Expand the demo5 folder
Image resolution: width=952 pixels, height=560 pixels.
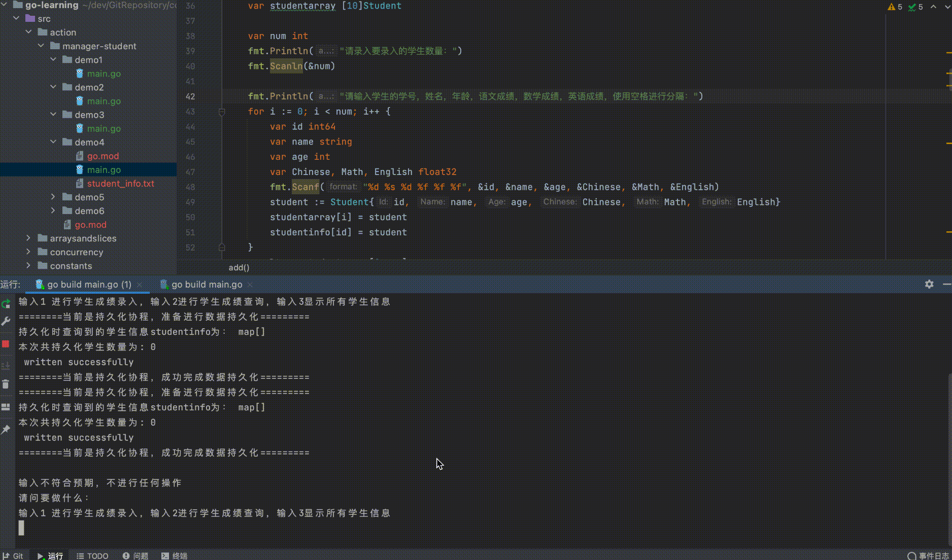click(x=53, y=196)
